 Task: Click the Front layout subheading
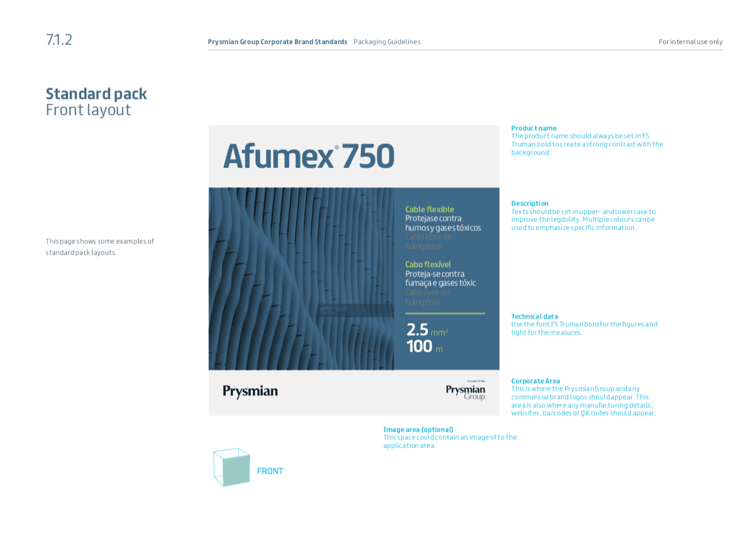(x=88, y=110)
